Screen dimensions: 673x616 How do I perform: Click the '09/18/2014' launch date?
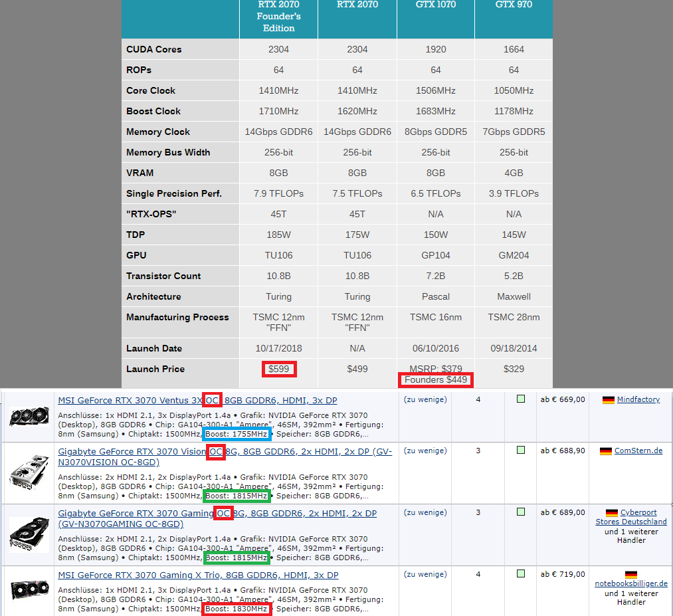pyautogui.click(x=514, y=348)
